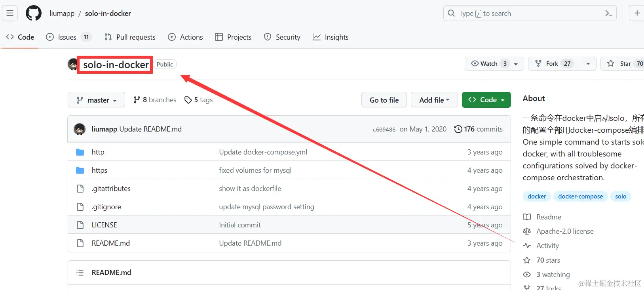Open the Actions tab
644x290 pixels.
click(x=185, y=37)
